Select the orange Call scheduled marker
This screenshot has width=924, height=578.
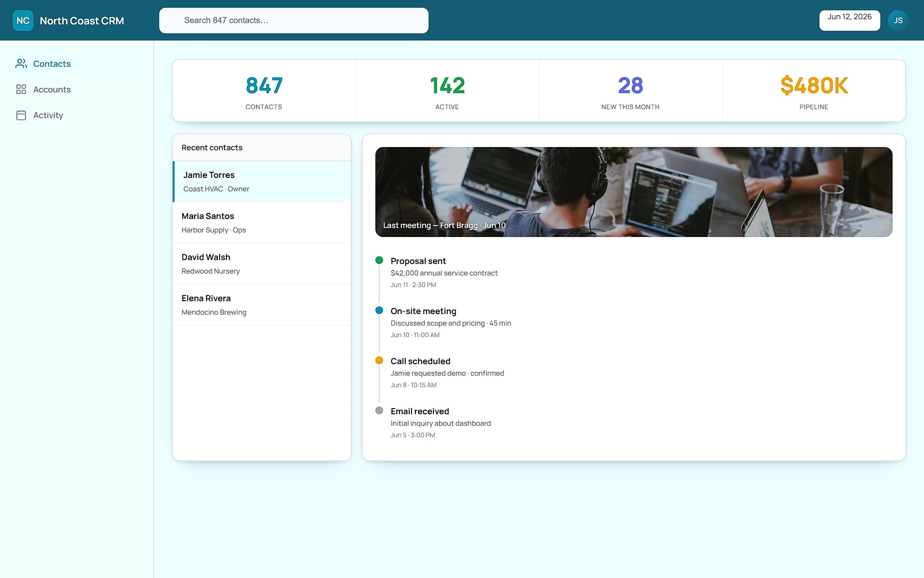pos(379,361)
